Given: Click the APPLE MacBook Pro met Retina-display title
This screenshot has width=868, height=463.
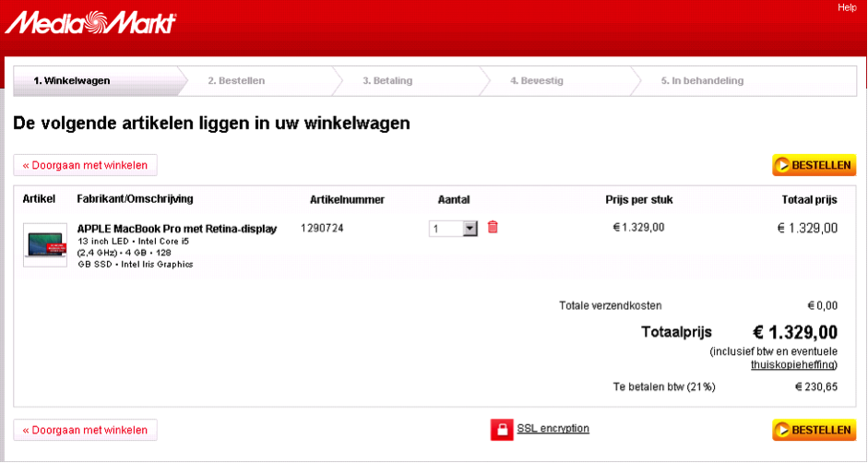Looking at the screenshot, I should point(176,229).
